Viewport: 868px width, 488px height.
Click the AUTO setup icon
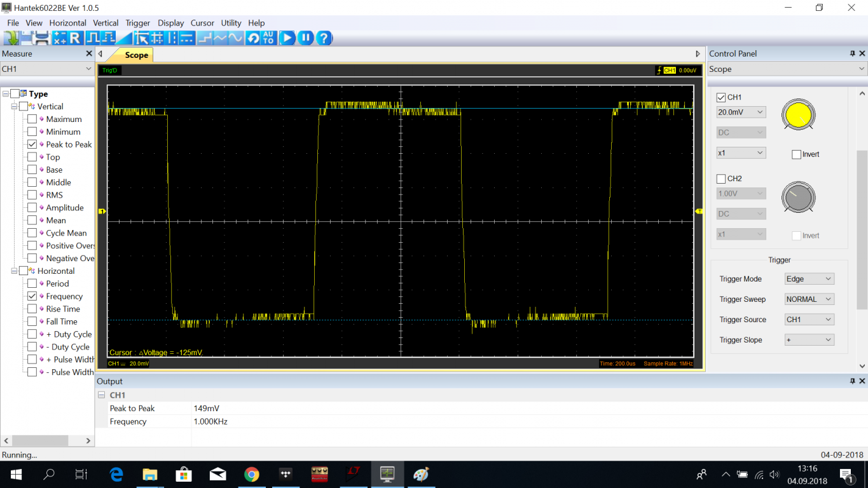[268, 38]
